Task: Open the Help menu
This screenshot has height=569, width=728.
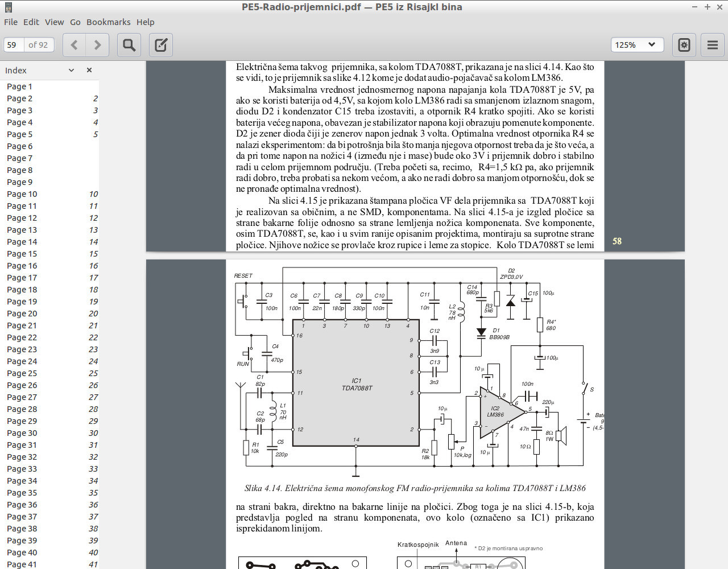Action: [x=146, y=22]
